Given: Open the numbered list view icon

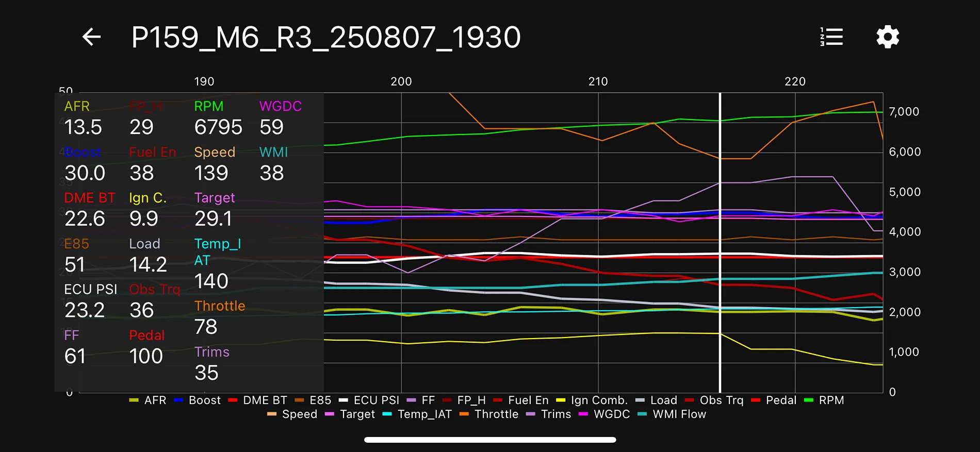Looking at the screenshot, I should point(831,37).
